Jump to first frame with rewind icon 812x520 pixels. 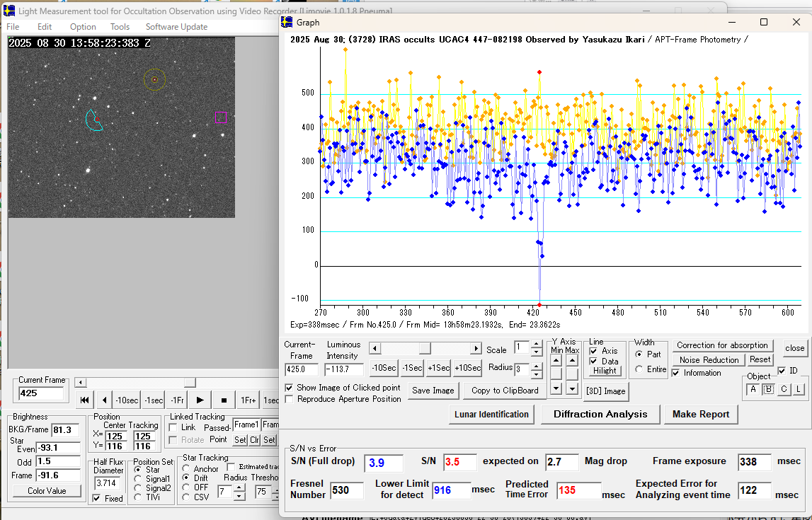point(84,400)
